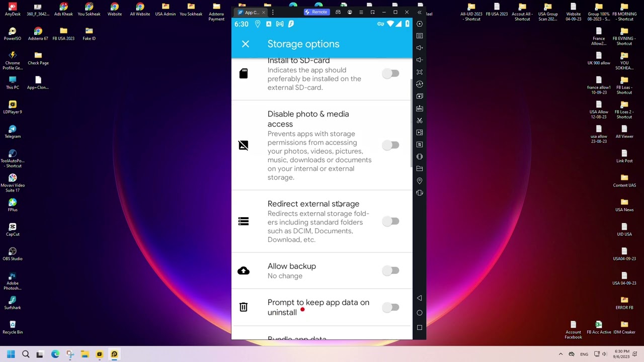The height and width of the screenshot is (362, 644).
Task: Open Telegram desktop shortcut
Action: [13, 132]
